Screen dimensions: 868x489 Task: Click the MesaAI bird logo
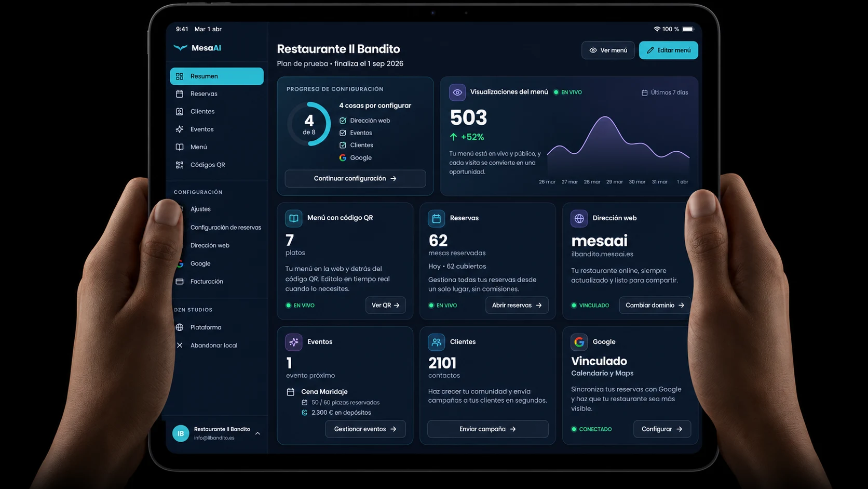(180, 48)
